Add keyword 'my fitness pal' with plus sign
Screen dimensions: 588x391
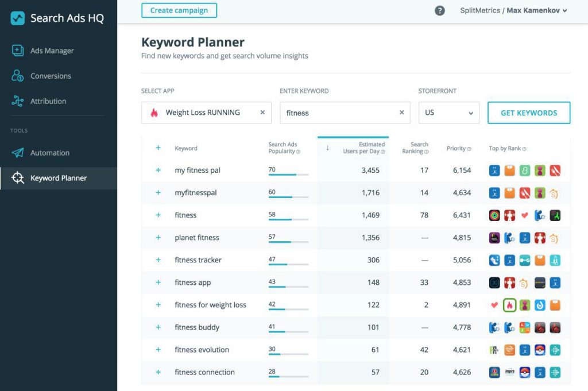pyautogui.click(x=158, y=170)
